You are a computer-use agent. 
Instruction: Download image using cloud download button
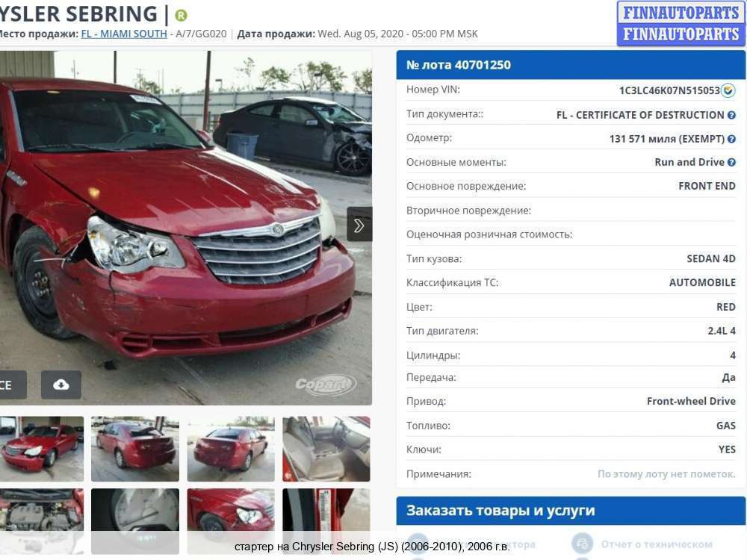(61, 385)
